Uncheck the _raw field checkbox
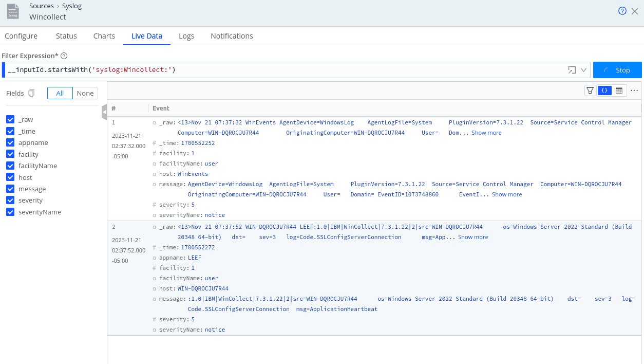Screen dimensions: 644x364 point(10,119)
